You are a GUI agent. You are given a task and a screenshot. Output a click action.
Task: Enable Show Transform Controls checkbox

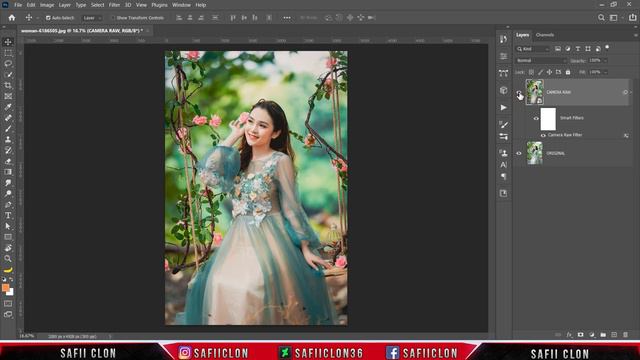113,18
